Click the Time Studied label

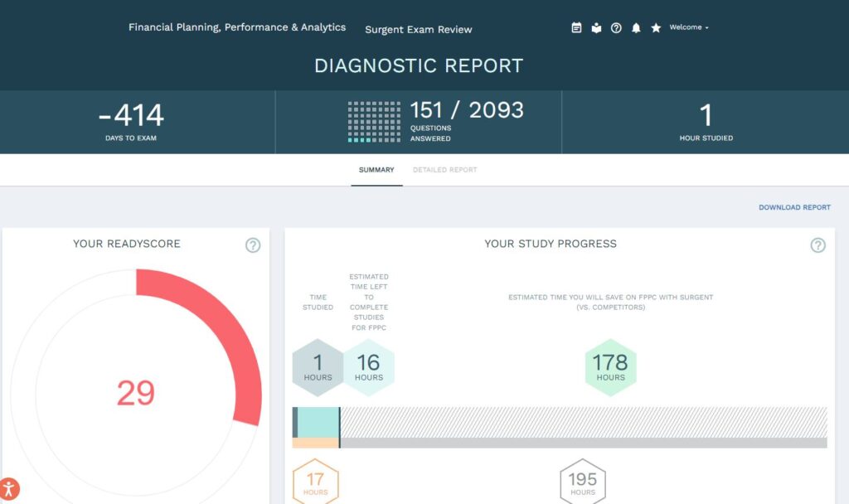318,302
